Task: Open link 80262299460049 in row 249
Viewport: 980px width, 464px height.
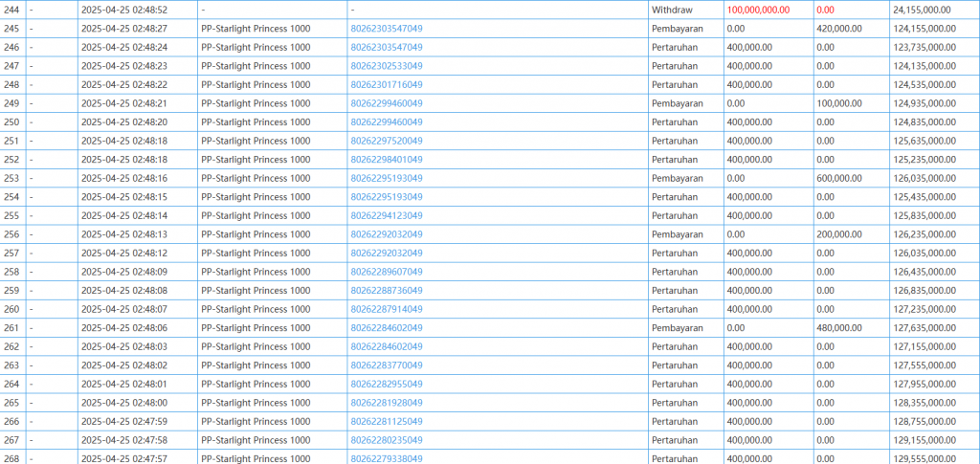Action: tap(387, 103)
